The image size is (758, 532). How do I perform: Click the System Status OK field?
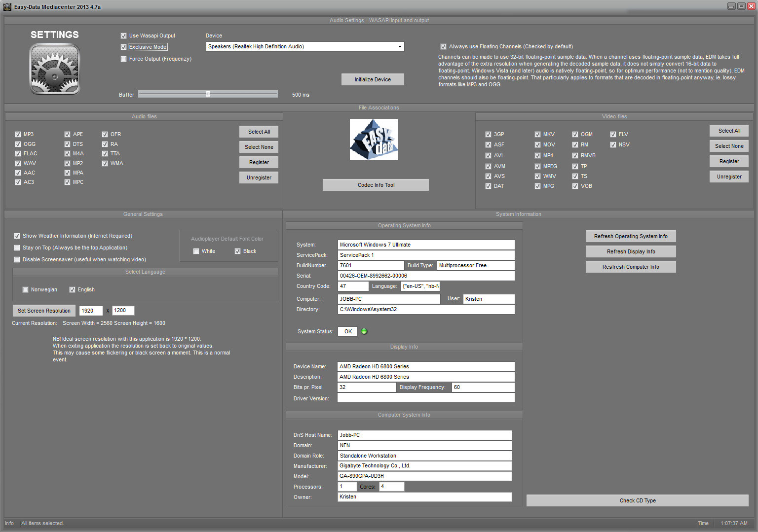348,331
